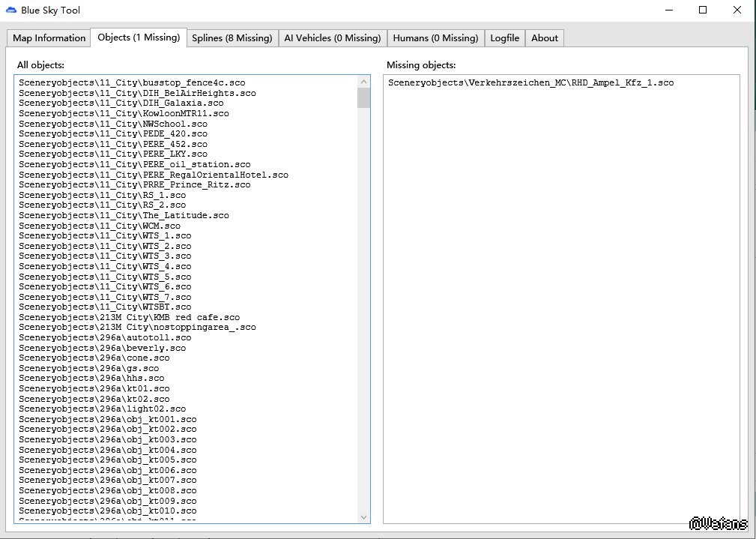Screen dimensions: 756x539
Task: Open the AI Vehicles tab
Action: pyautogui.click(x=332, y=38)
